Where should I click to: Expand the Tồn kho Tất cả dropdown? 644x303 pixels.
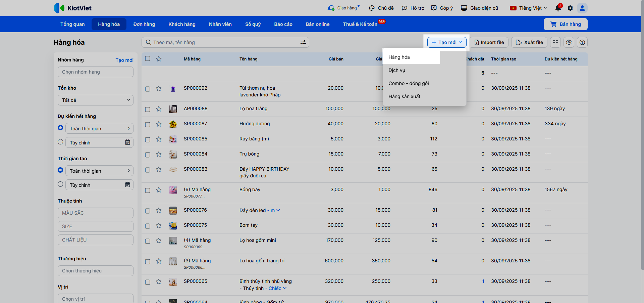[x=96, y=100]
